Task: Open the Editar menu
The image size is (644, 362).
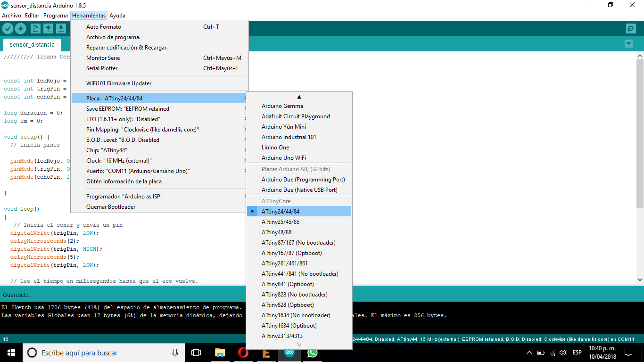Action: tap(32, 16)
